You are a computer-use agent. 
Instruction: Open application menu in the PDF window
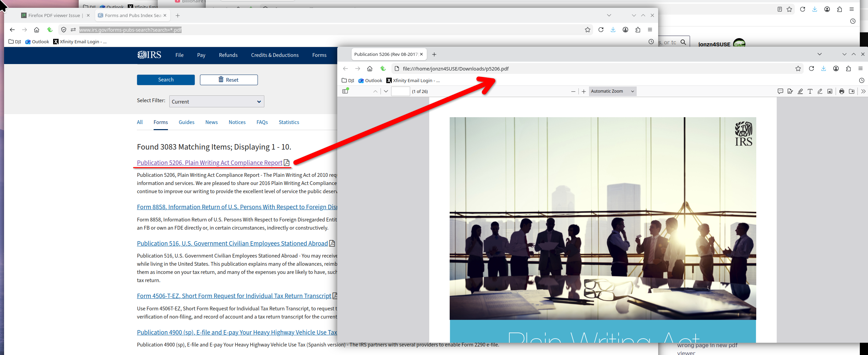(x=861, y=68)
